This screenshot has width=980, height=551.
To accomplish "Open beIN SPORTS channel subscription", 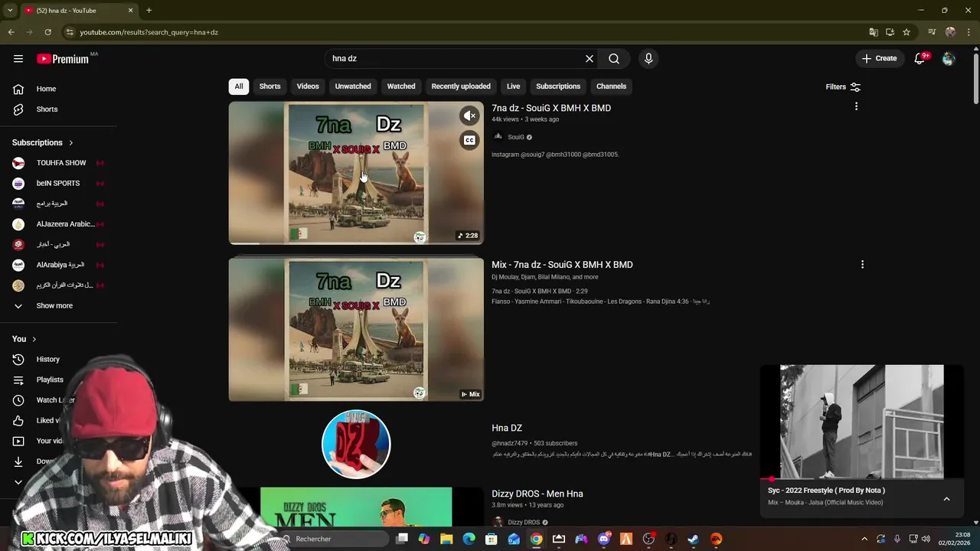I will [58, 183].
